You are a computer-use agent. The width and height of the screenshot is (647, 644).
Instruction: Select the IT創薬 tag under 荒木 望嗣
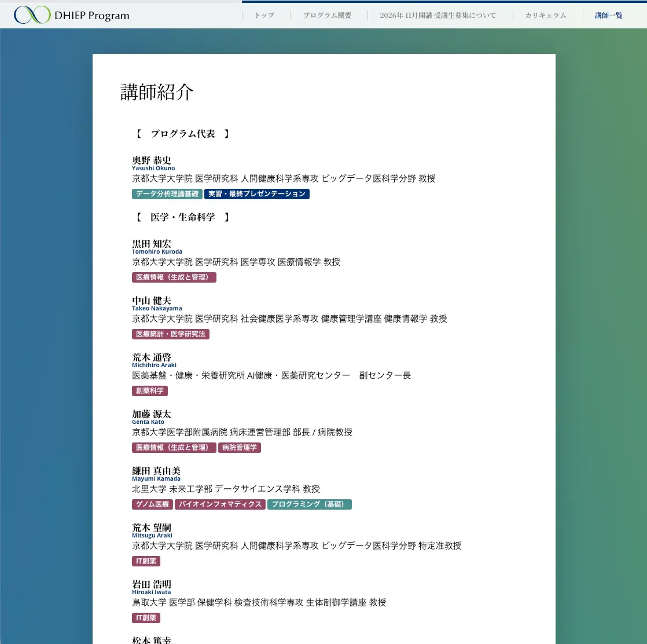click(x=146, y=561)
